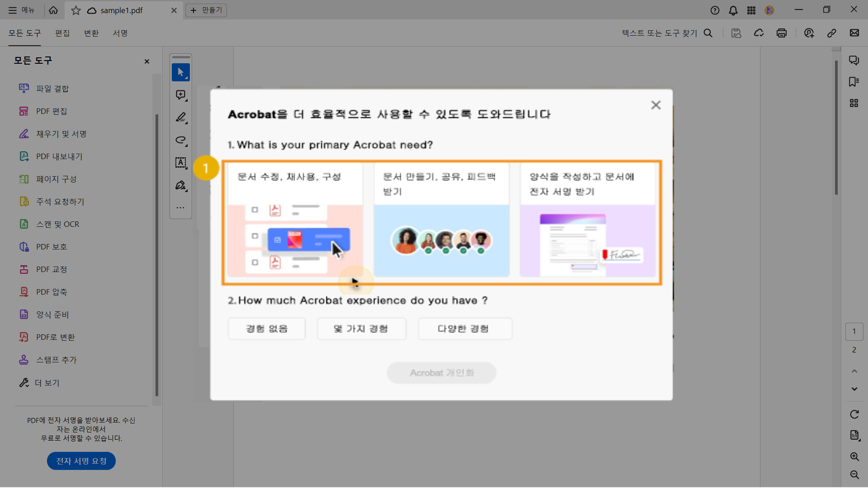Select the highlighter tool
The height and width of the screenshot is (488, 868).
click(x=180, y=117)
